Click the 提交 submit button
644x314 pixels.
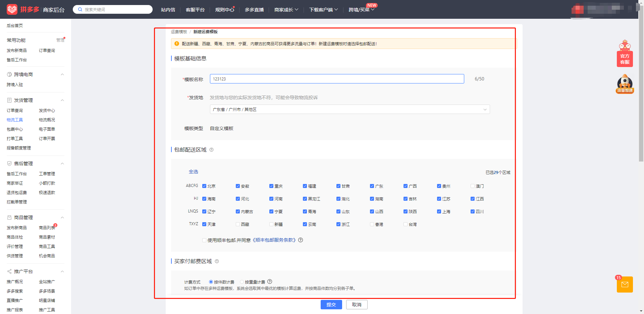pos(331,305)
